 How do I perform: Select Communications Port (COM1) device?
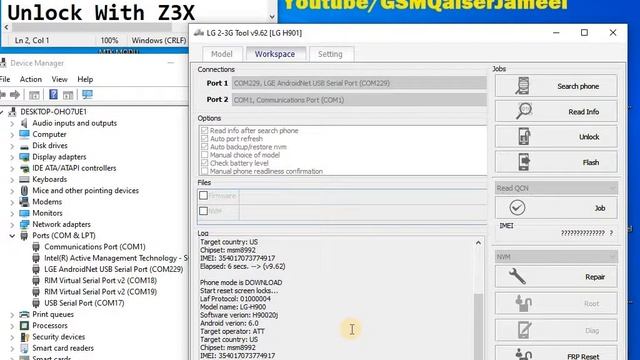pyautogui.click(x=95, y=247)
